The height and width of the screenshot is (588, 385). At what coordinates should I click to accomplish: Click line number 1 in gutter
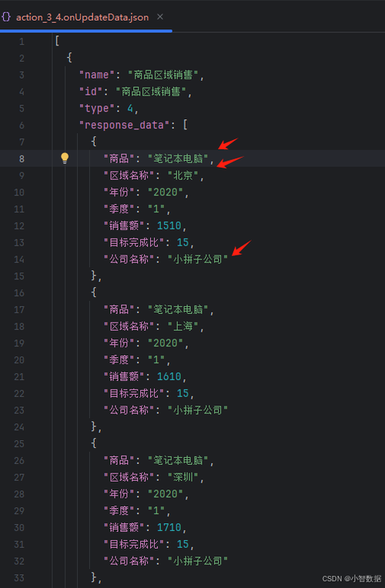pyautogui.click(x=22, y=42)
